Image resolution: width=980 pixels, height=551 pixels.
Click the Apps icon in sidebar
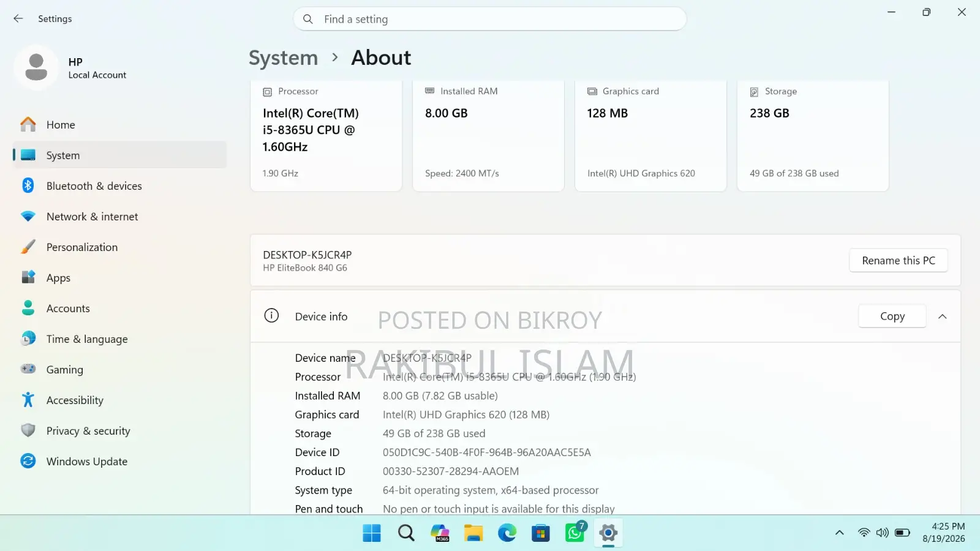click(x=28, y=277)
